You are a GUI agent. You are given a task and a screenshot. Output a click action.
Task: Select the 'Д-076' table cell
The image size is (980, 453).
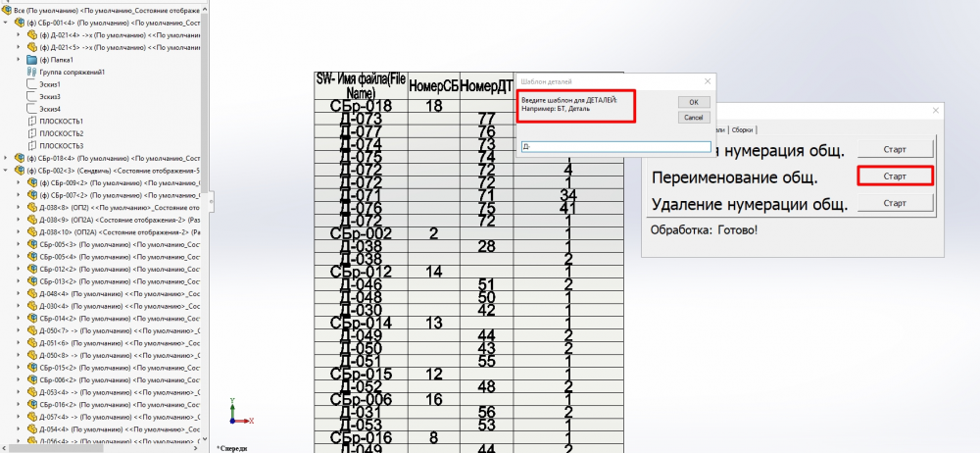tap(361, 208)
